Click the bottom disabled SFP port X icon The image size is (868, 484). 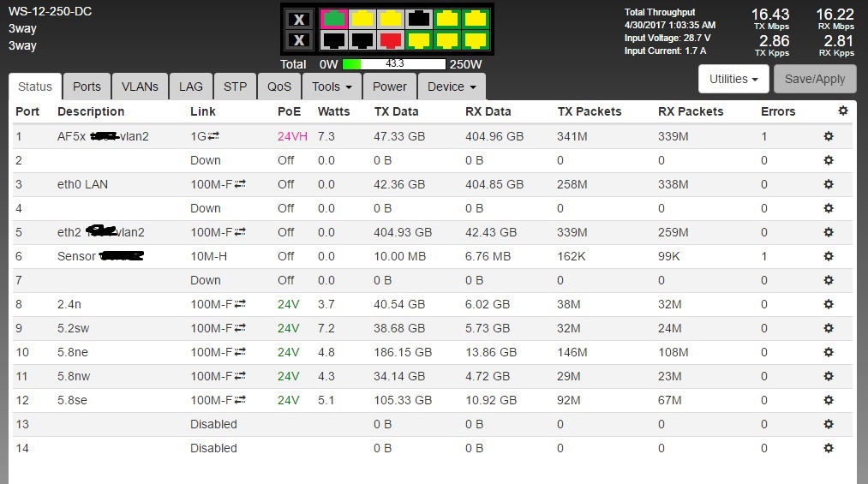point(298,40)
